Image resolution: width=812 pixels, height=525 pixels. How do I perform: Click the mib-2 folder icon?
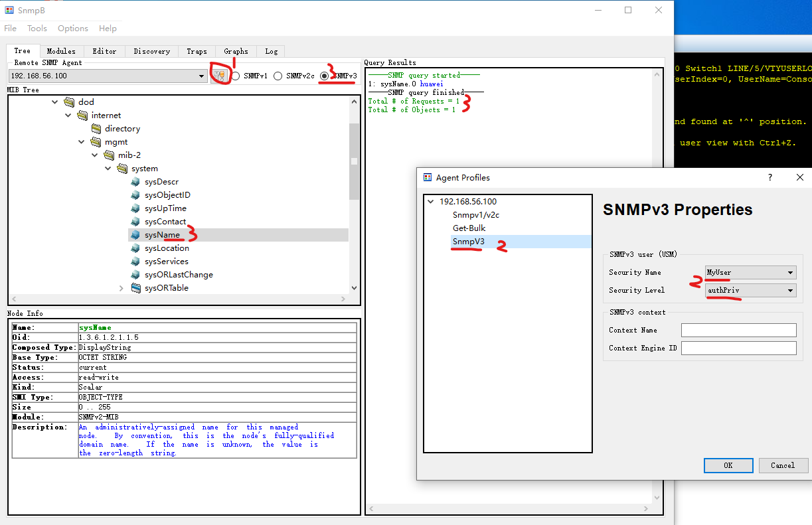[108, 155]
